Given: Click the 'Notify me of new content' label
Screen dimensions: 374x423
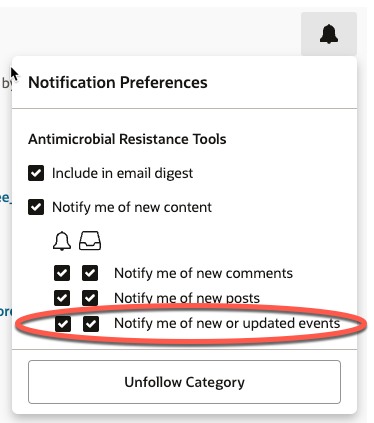Looking at the screenshot, I should [x=132, y=207].
